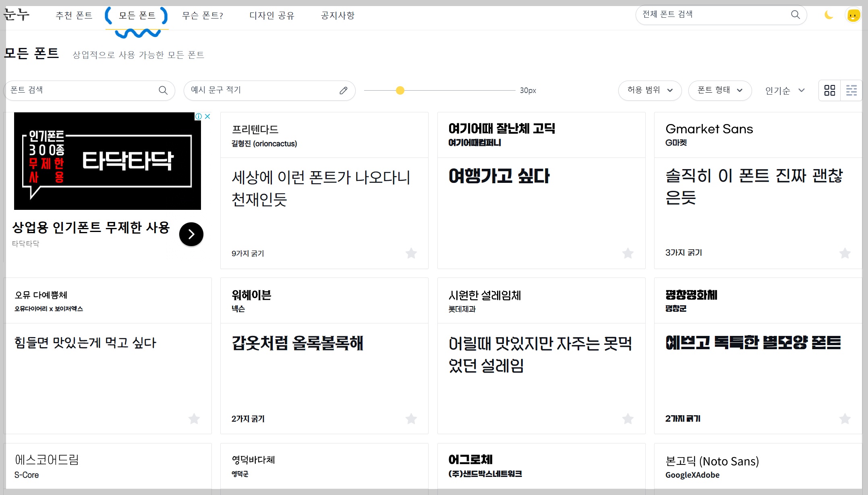Click the 9가지 굵기 weight label
Image resolution: width=868 pixels, height=495 pixels.
248,253
